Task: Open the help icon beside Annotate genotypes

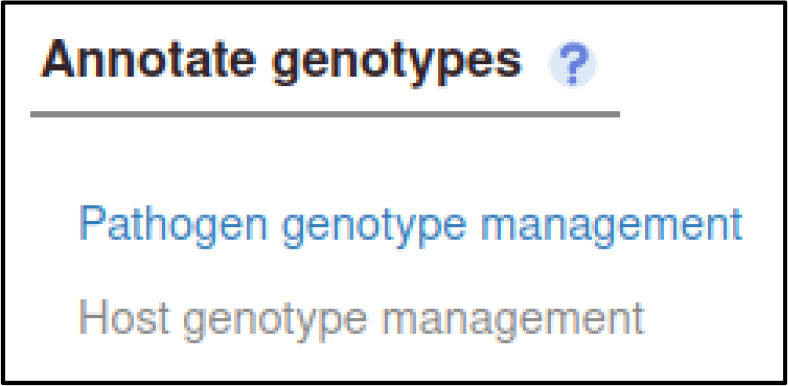Action: 573,65
